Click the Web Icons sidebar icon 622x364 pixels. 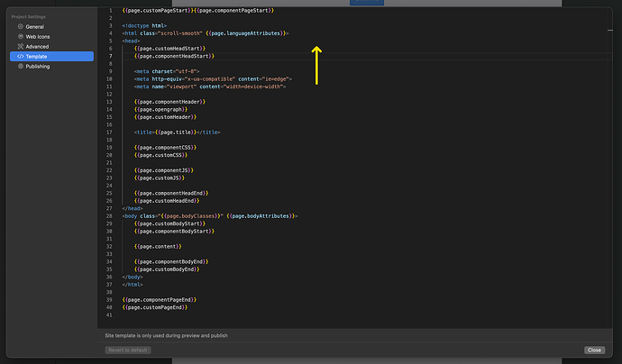(18, 37)
